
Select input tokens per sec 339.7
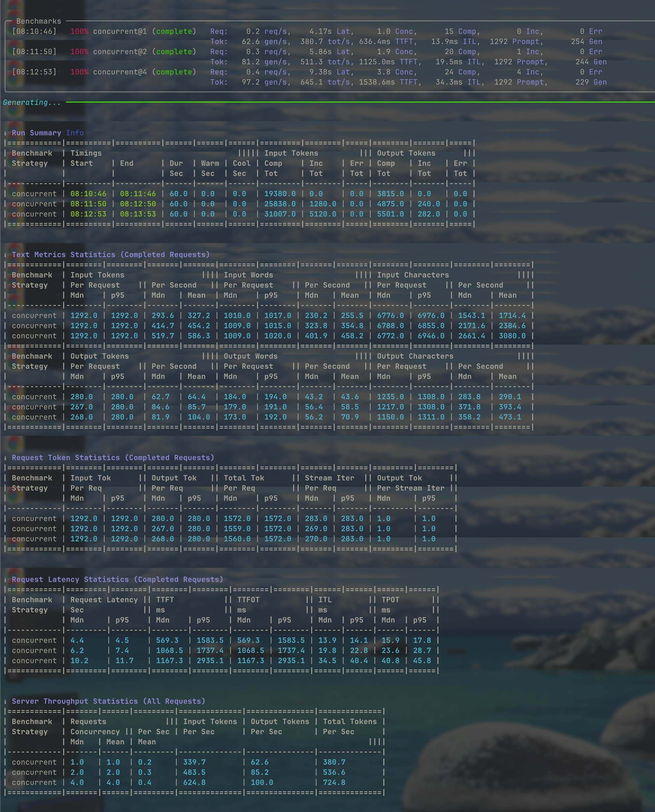tap(194, 762)
